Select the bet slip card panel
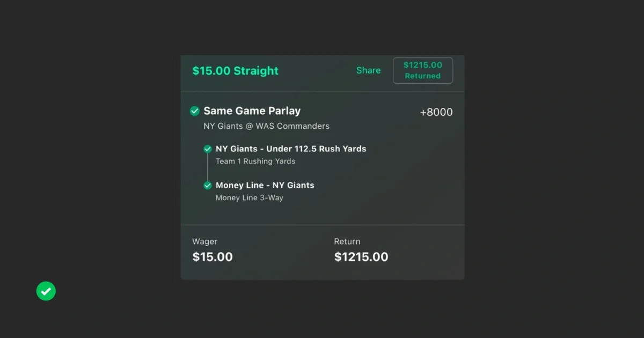The width and height of the screenshot is (644, 338). click(x=322, y=166)
